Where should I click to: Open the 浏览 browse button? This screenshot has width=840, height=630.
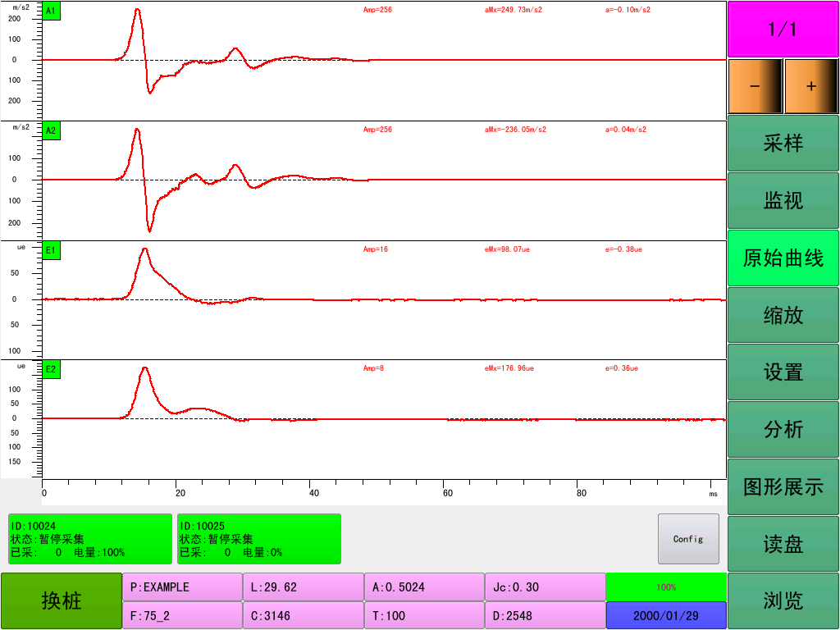point(783,600)
